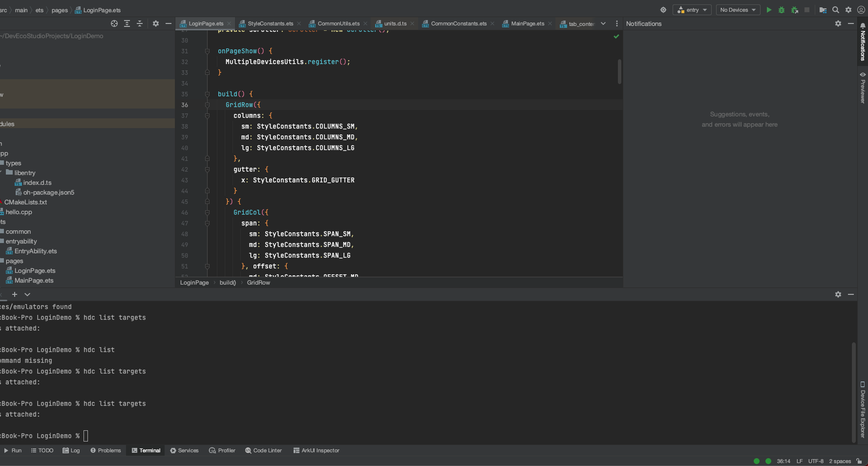Switch to the MainPage.ets editor tab

tap(528, 23)
